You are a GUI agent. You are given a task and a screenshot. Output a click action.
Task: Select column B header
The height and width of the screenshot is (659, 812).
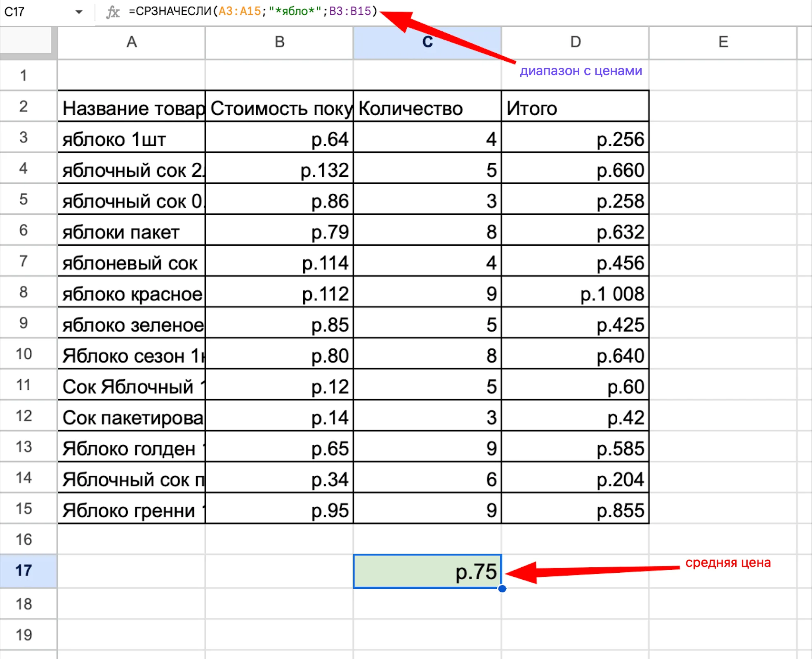pos(279,42)
